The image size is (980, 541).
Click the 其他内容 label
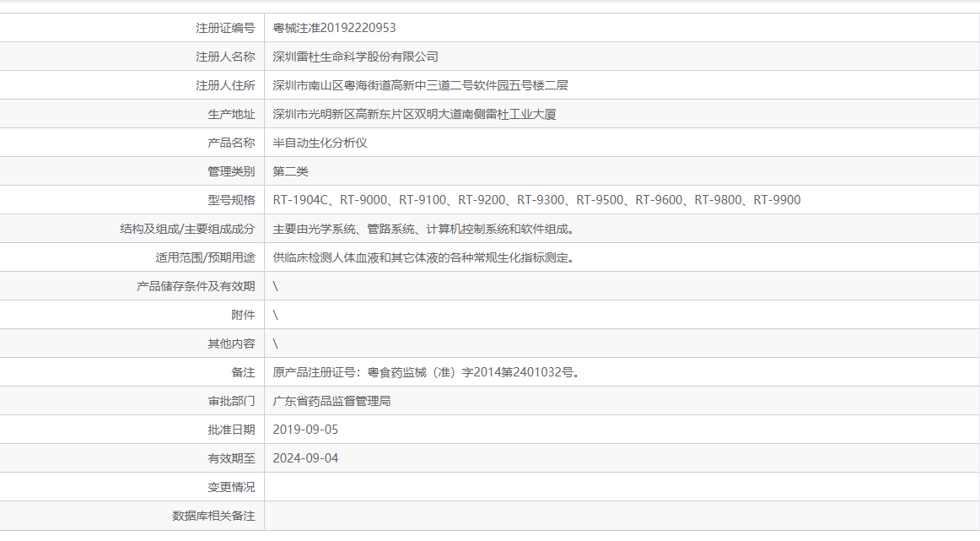[231, 344]
